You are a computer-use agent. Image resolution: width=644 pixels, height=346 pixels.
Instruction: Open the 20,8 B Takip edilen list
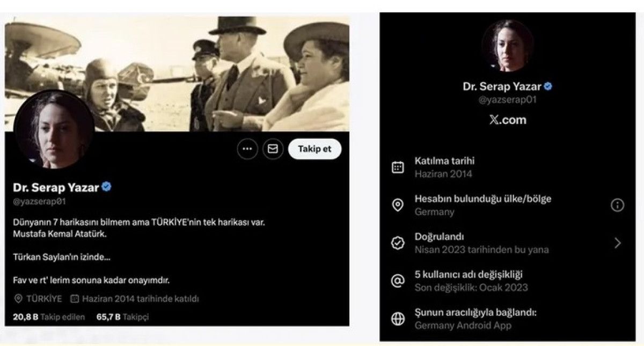[49, 317]
